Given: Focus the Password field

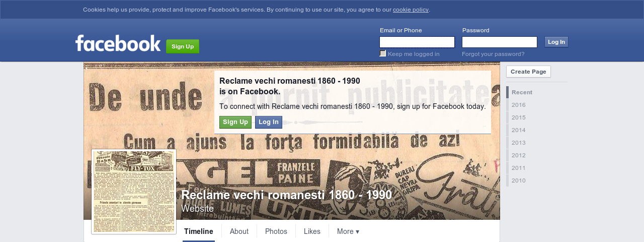Looking at the screenshot, I should coord(500,42).
